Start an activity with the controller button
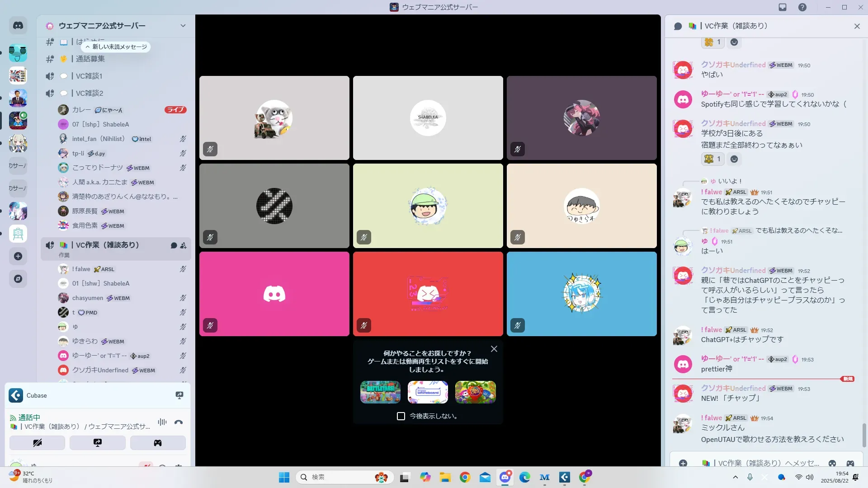This screenshot has height=488, width=868. click(158, 443)
